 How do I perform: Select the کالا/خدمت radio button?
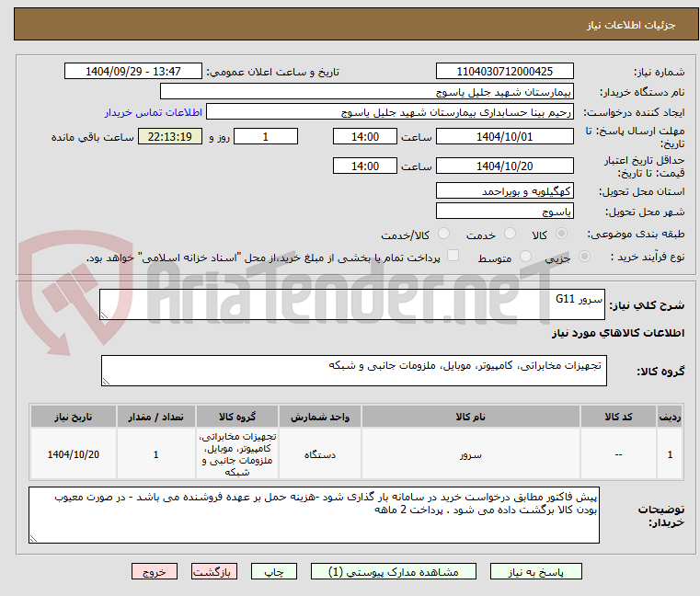443,234
